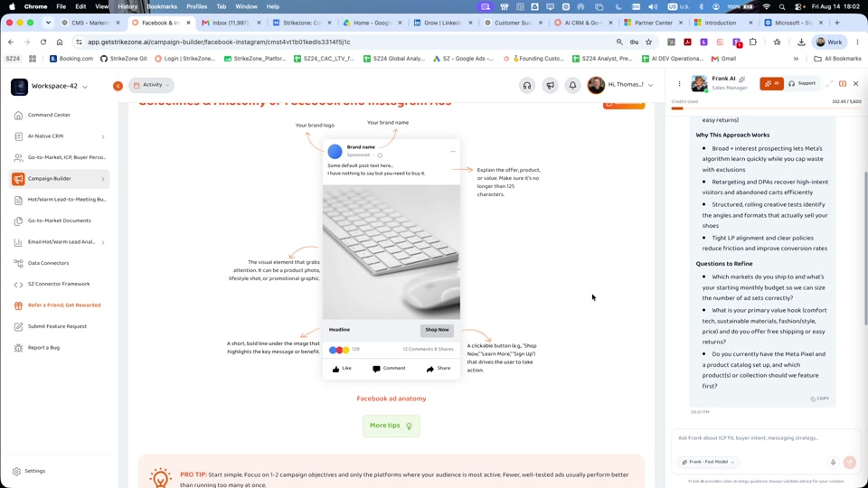Screen dimensions: 868x488
Task: Click the keyboard image in the ad preview
Action: pyautogui.click(x=392, y=252)
